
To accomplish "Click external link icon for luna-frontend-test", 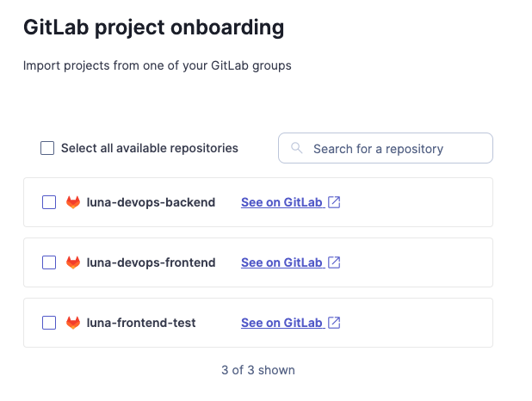I will click(x=335, y=323).
